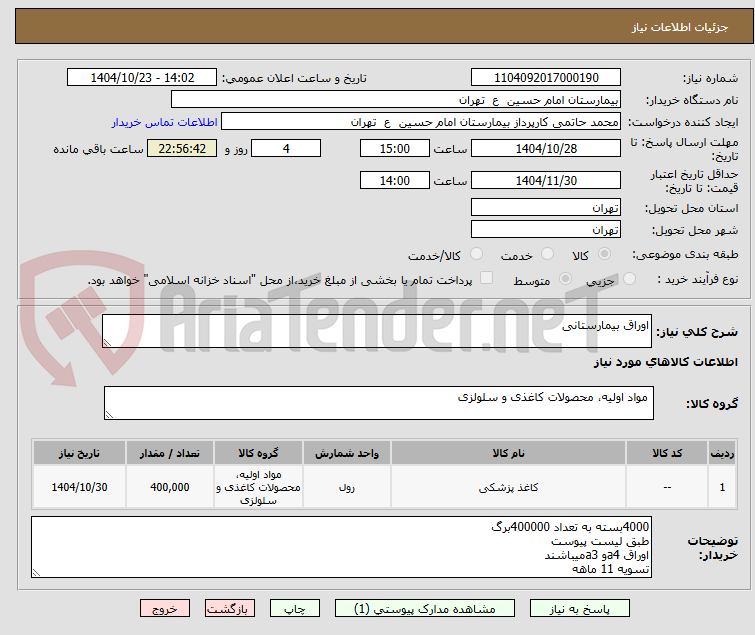
Task: Click the پاسخ به نیاز button
Action: 580,609
